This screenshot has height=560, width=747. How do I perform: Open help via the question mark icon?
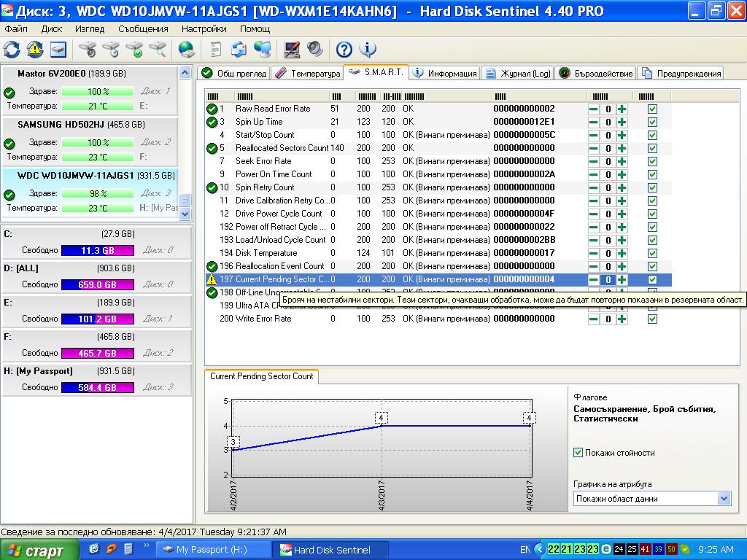pos(344,50)
